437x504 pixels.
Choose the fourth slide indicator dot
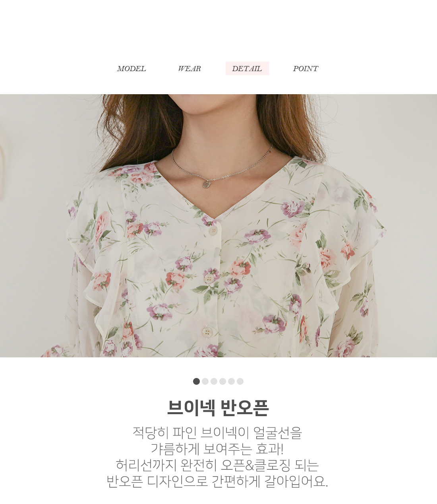tap(222, 381)
